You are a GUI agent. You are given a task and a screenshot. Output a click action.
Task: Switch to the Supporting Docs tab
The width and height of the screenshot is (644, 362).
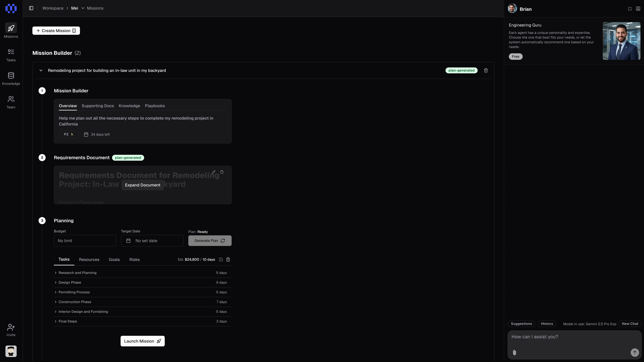click(98, 106)
